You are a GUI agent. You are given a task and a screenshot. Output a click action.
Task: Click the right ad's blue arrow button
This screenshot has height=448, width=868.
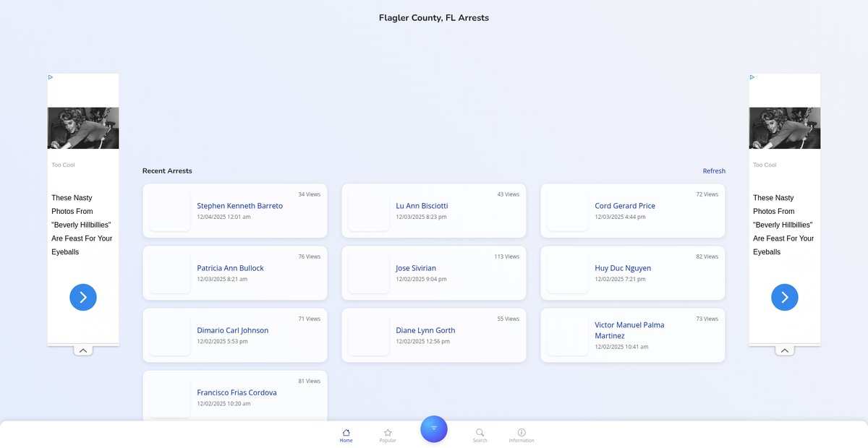point(785,297)
